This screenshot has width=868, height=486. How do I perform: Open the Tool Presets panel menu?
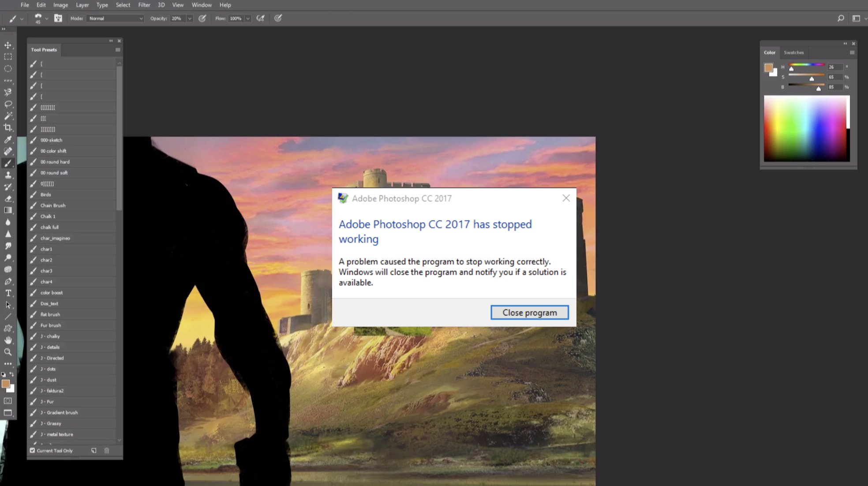(118, 50)
